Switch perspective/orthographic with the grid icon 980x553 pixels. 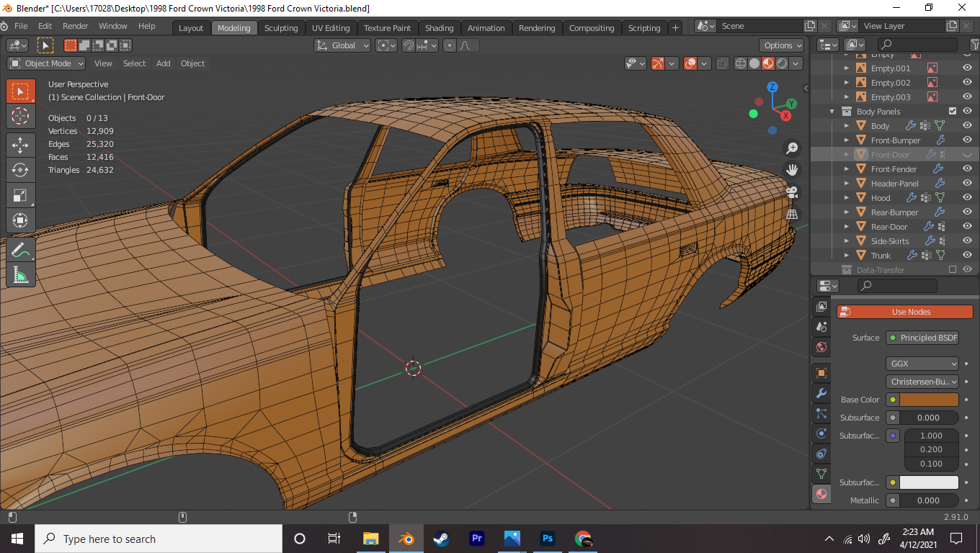coord(792,214)
